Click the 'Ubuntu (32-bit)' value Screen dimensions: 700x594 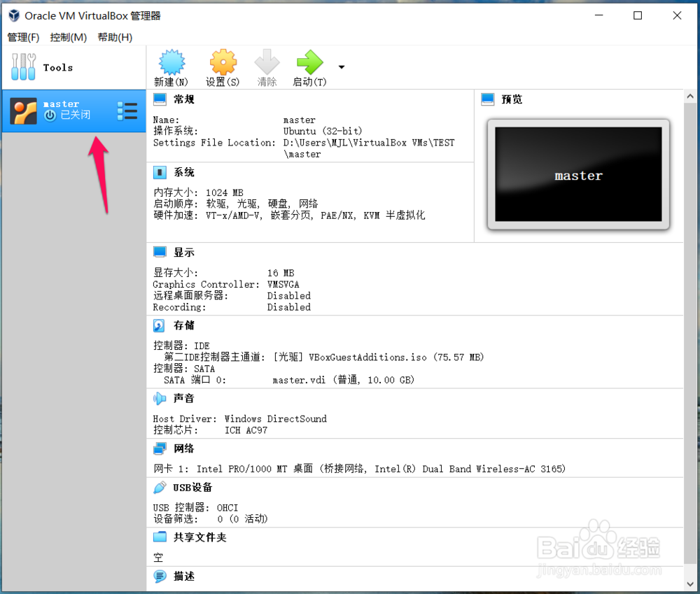(322, 132)
